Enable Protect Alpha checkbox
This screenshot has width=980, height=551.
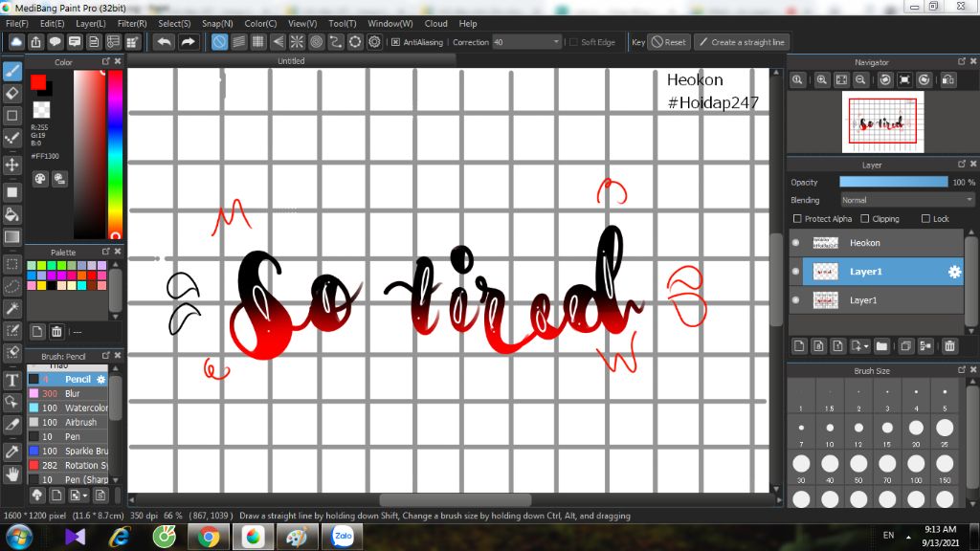[x=797, y=219]
